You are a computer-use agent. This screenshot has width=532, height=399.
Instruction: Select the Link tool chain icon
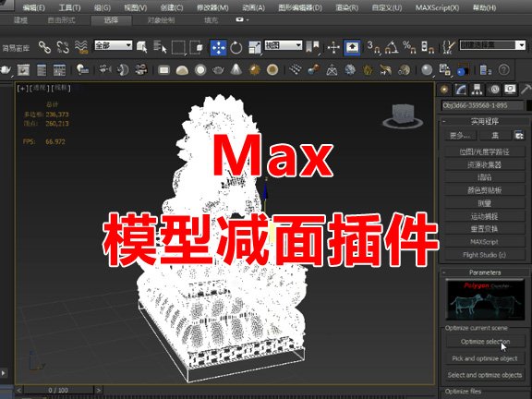tap(44, 47)
